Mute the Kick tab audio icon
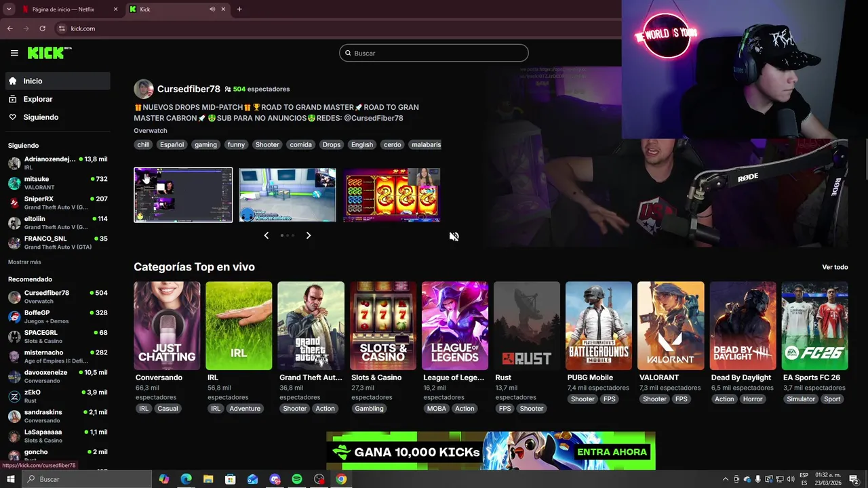This screenshot has width=868, height=488. (212, 9)
